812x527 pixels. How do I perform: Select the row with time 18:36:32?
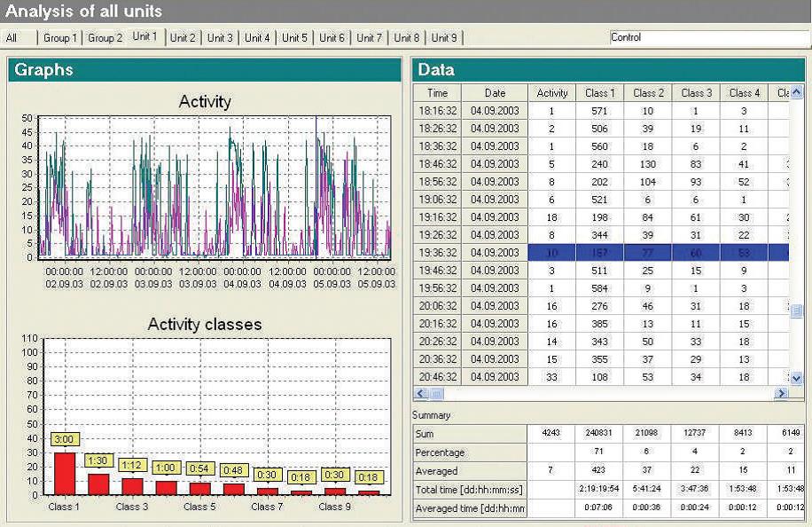pos(438,146)
